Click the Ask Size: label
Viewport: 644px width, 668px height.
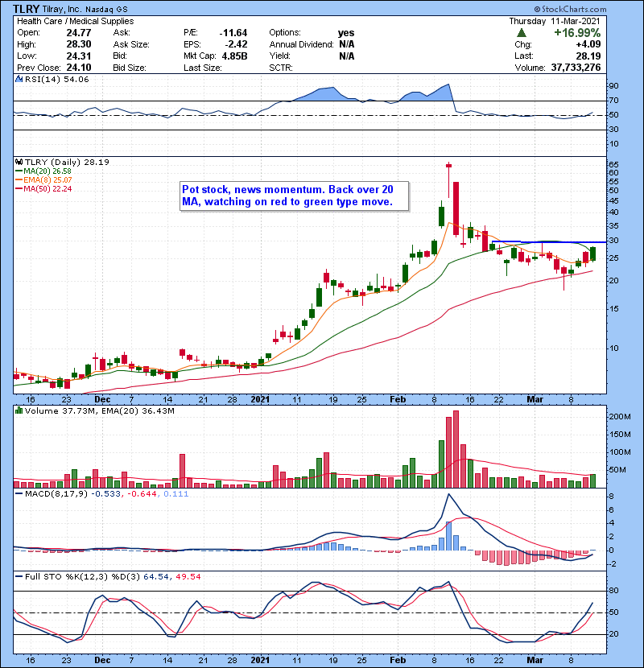[131, 44]
